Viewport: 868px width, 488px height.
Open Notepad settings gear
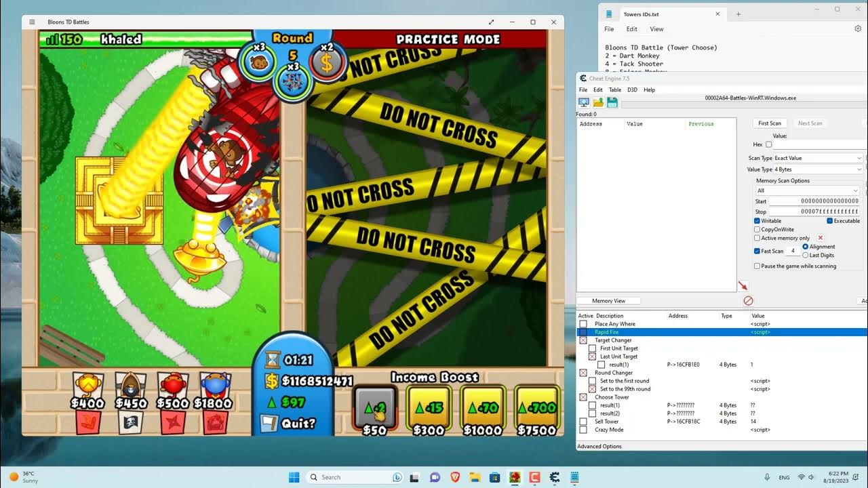point(858,29)
